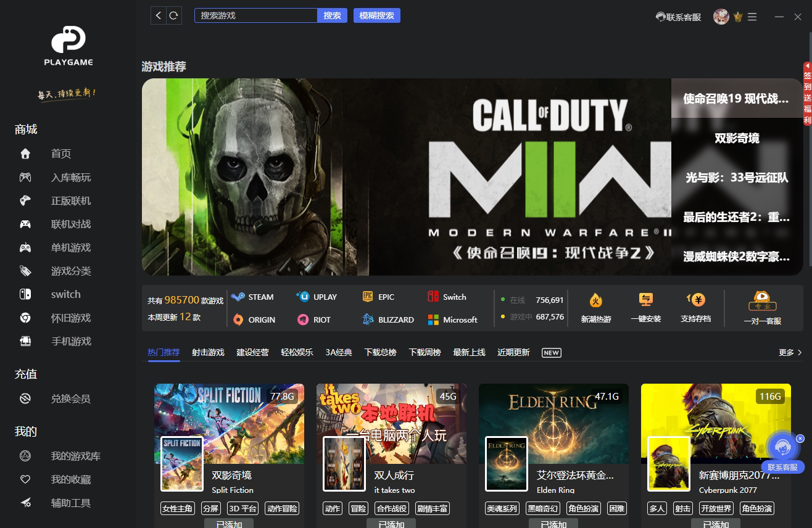Select the 3A经典 tab
Viewport: 812px width, 528px height.
339,352
